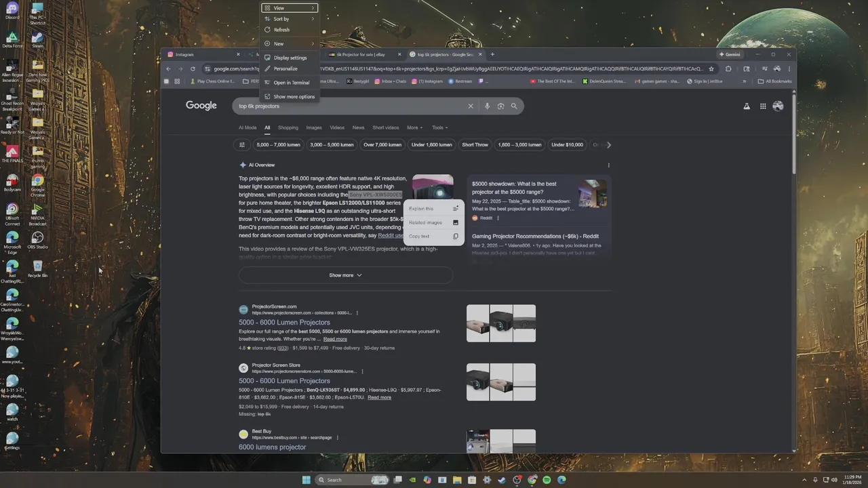
Task: Start voice search with microphone icon
Action: click(x=487, y=106)
